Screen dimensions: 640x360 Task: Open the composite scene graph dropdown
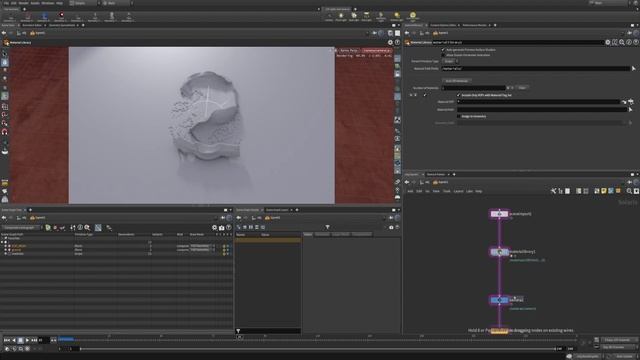21,228
